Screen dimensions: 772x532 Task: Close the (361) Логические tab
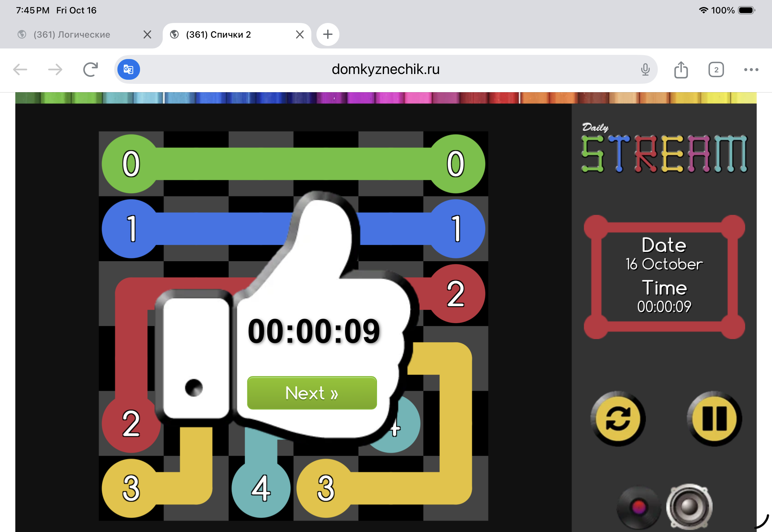point(147,34)
